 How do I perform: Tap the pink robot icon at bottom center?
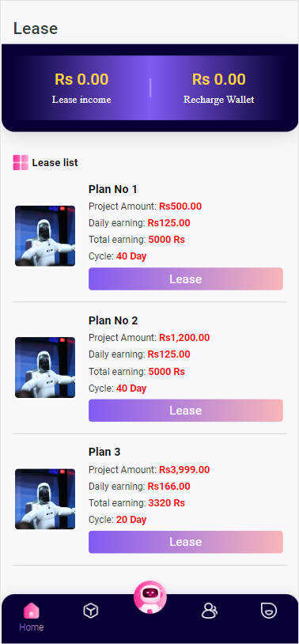point(150,597)
